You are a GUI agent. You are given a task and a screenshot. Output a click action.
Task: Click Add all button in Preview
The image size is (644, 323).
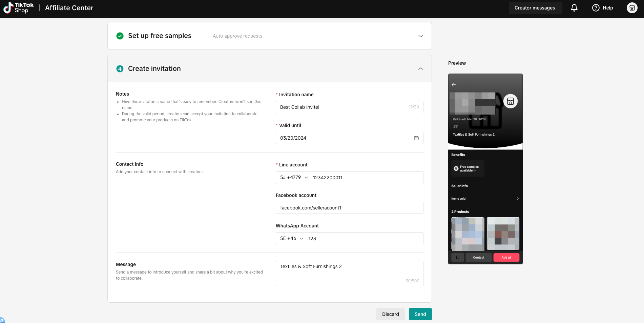click(506, 258)
